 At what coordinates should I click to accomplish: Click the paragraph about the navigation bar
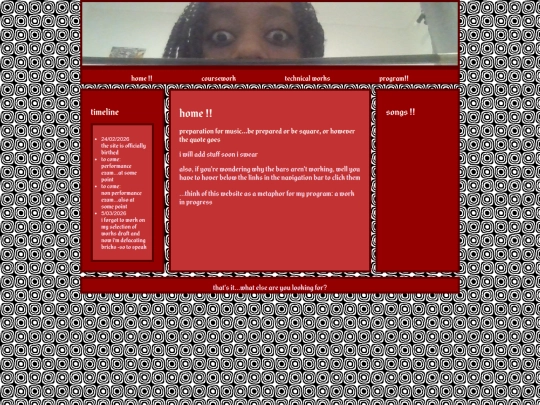click(x=270, y=173)
